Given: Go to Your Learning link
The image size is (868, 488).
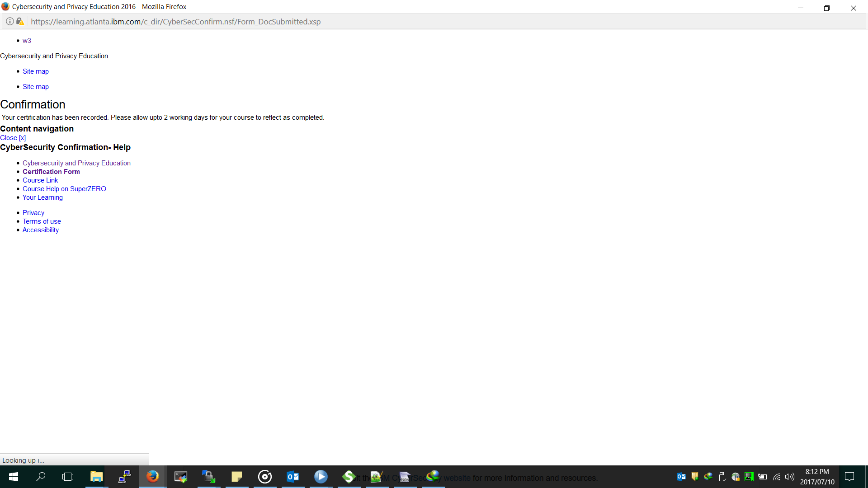Looking at the screenshot, I should [x=42, y=197].
